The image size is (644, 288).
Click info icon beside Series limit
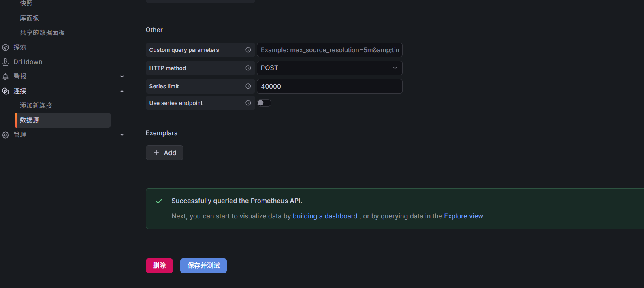pyautogui.click(x=248, y=86)
